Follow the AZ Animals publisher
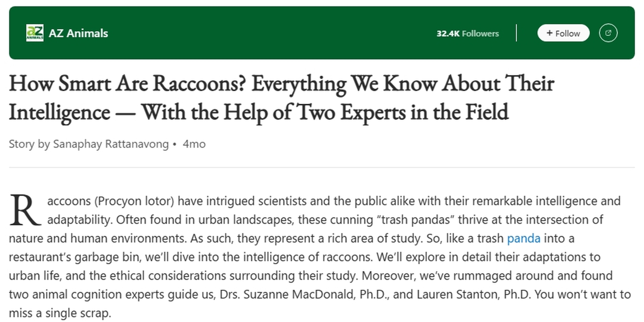Viewport: 644px width, 322px height. pos(563,33)
